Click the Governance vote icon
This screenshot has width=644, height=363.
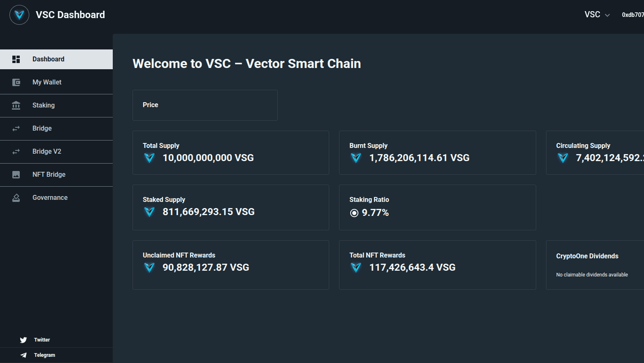click(x=16, y=197)
